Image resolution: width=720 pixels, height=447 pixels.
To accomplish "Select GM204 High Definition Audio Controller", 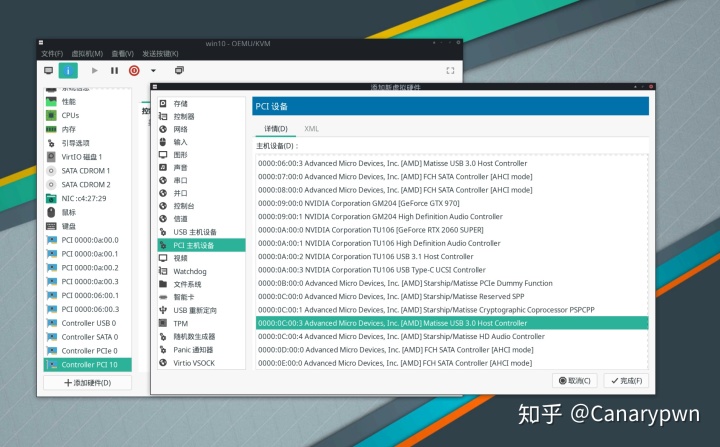I will coord(452,216).
